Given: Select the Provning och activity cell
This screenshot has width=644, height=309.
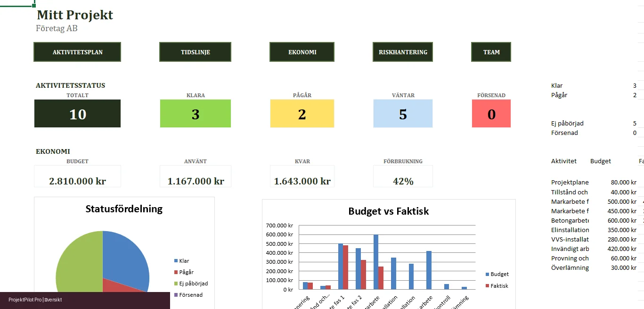Looking at the screenshot, I should 570,258.
